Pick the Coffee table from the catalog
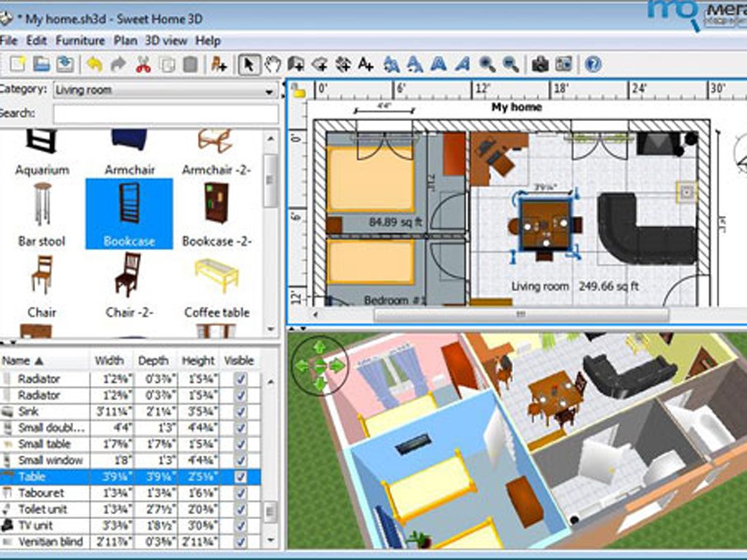 (217, 287)
